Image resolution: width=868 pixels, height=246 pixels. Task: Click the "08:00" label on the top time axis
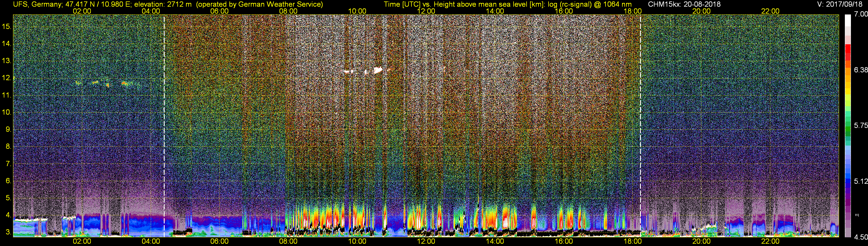pos(288,11)
